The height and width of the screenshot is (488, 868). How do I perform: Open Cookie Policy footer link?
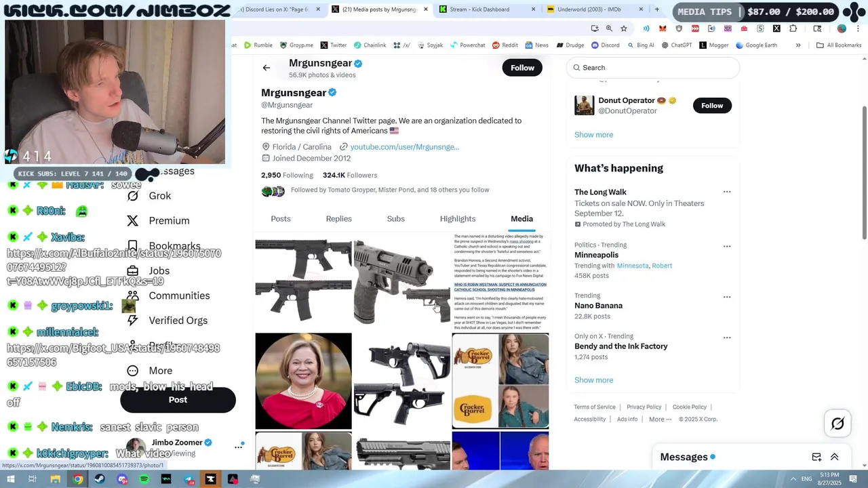point(690,407)
